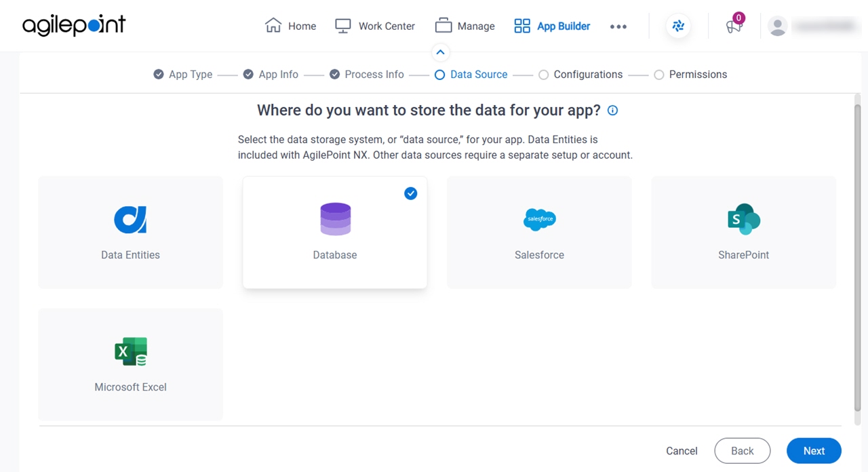Viewport: 868px width, 472px height.
Task: Open notifications megaphone icon
Action: [733, 27]
